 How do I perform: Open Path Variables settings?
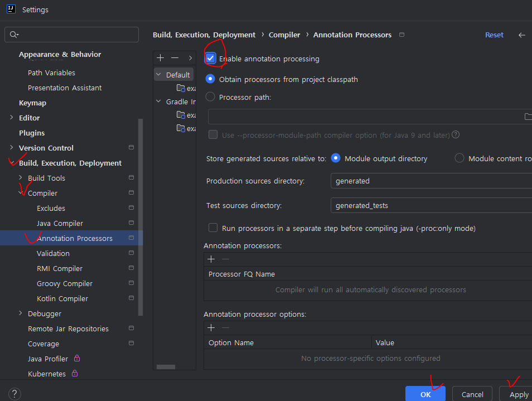click(x=51, y=73)
